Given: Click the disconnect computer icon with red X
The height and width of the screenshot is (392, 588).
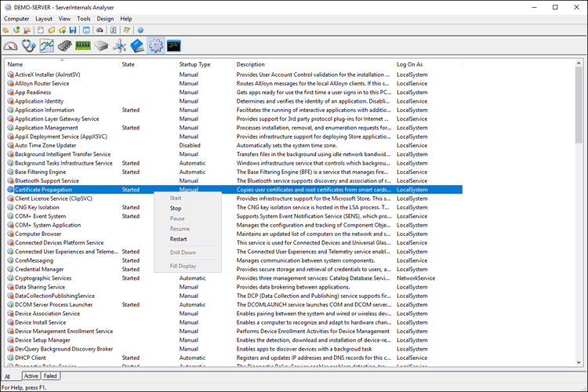Looking at the screenshot, I should click(x=27, y=30).
